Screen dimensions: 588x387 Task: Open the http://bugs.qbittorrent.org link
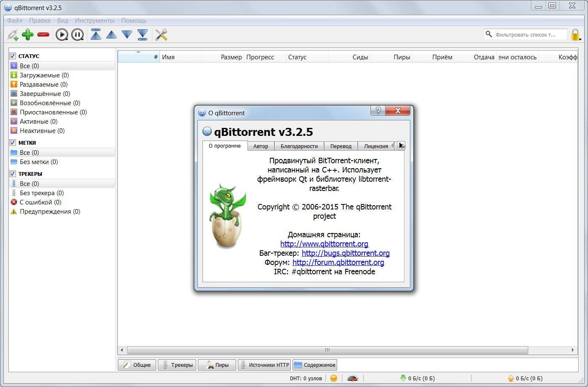tap(346, 253)
